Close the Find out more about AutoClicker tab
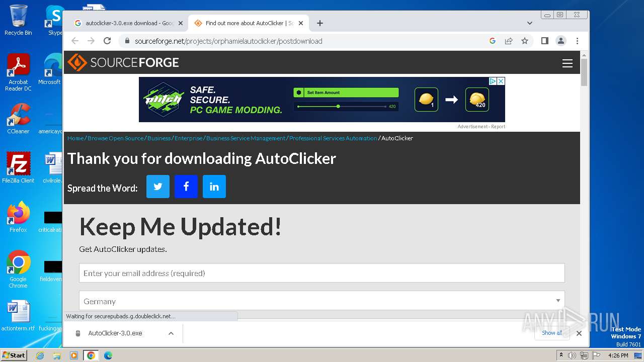Viewport: 644px width, 362px height. tap(301, 23)
